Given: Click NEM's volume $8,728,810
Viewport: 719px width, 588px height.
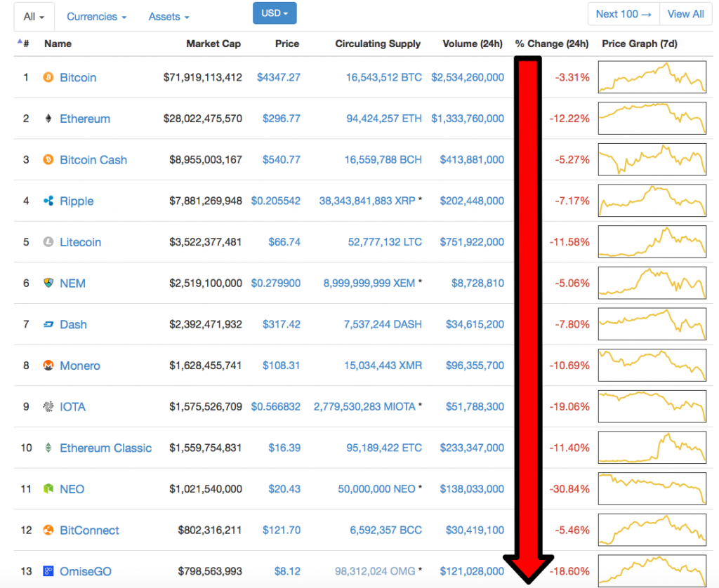Looking at the screenshot, I should (477, 283).
